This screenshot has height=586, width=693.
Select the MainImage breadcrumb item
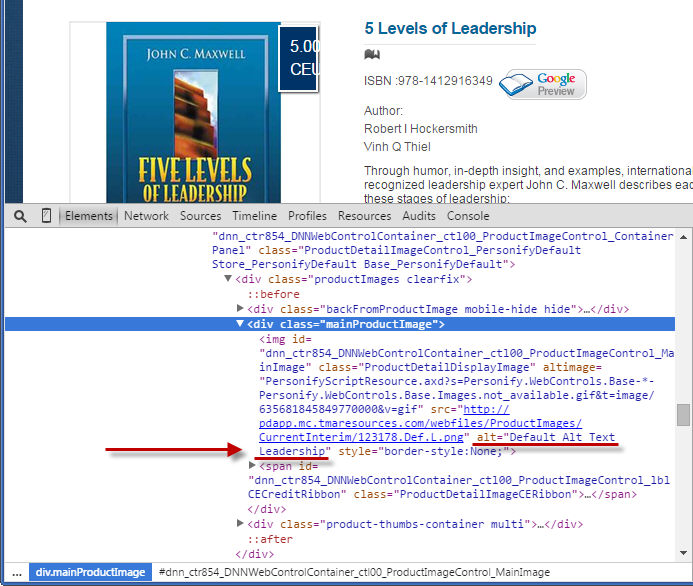[x=354, y=572]
